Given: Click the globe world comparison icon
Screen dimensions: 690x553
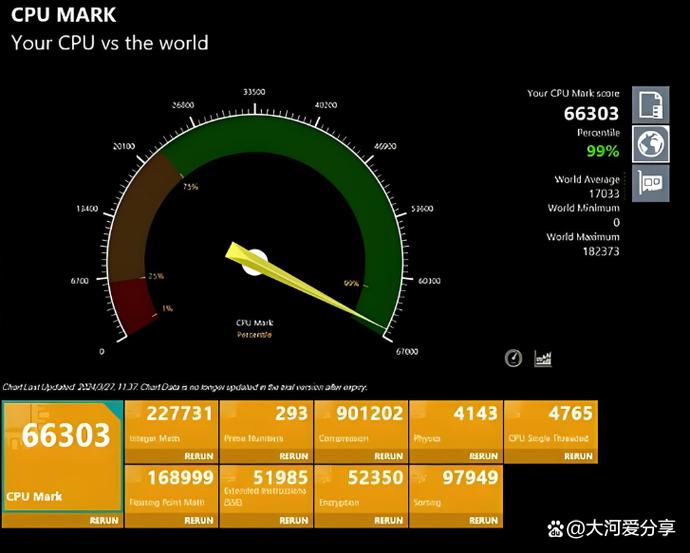Looking at the screenshot, I should pyautogui.click(x=652, y=144).
